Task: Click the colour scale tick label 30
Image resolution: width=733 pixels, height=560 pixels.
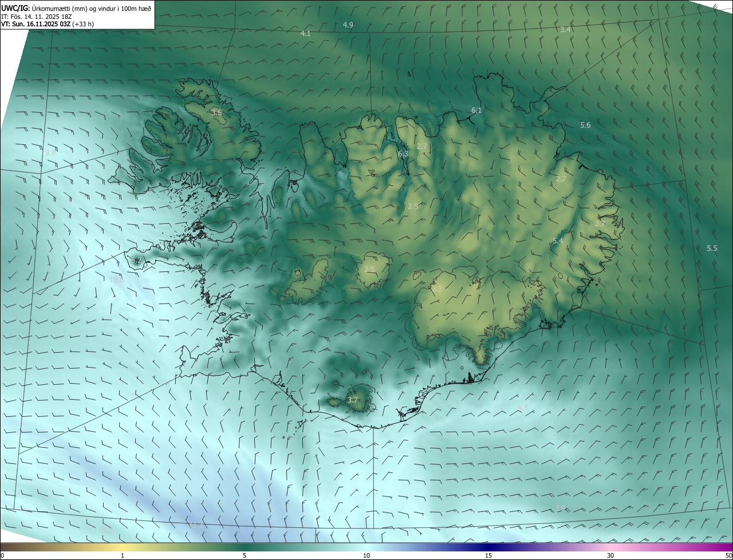Action: coord(610,555)
